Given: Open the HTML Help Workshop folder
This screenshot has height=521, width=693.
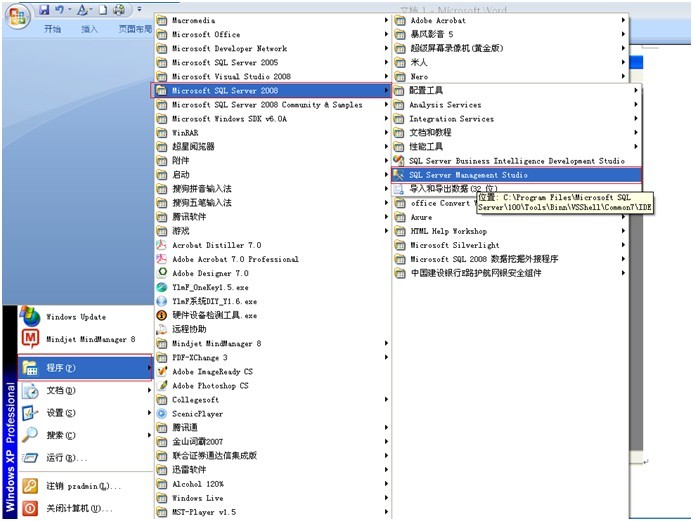Looking at the screenshot, I should (510, 231).
